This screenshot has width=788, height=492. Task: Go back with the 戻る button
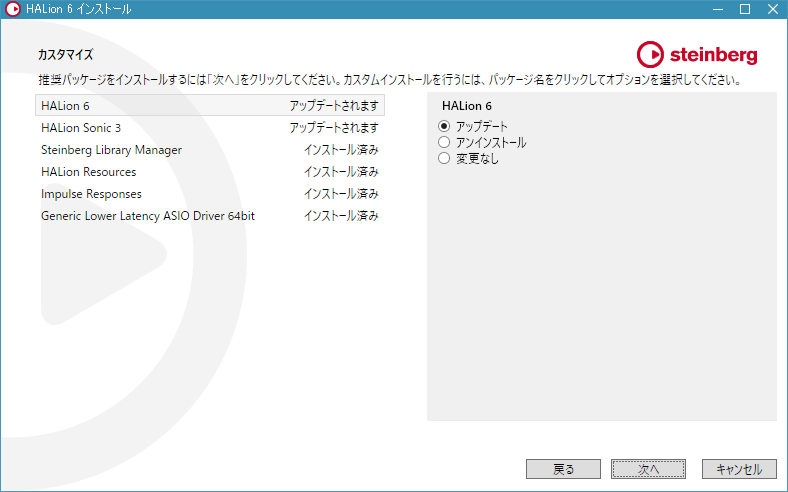pos(563,469)
